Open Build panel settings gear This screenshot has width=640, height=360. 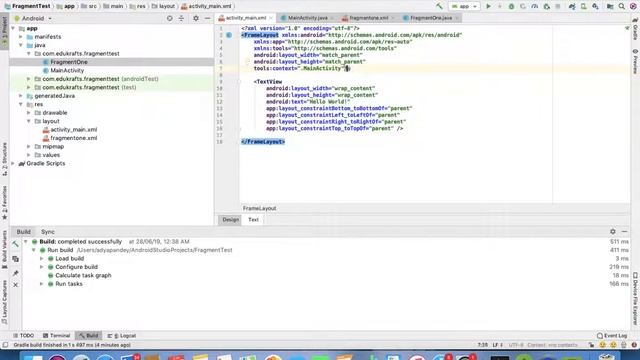613,232
